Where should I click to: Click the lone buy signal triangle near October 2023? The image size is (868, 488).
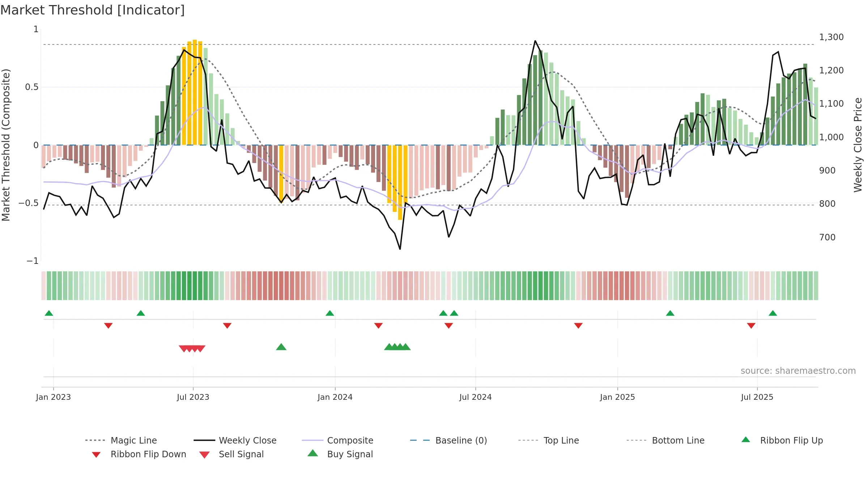pos(281,347)
